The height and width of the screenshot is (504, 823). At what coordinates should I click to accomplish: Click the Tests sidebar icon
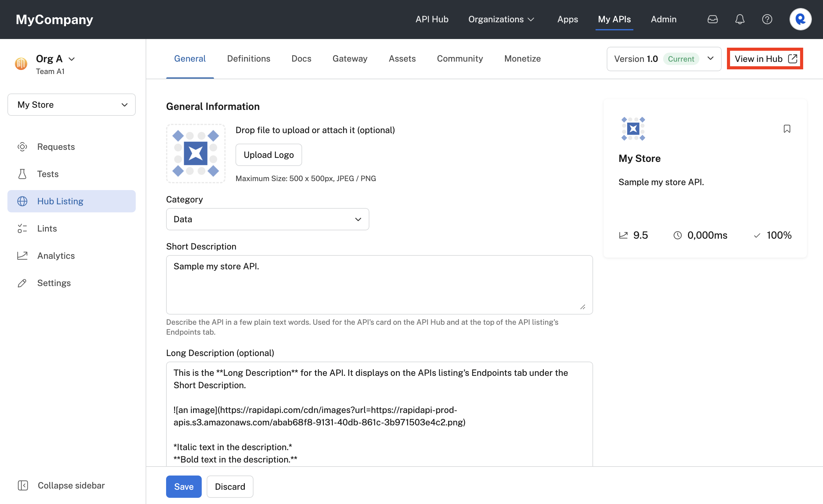22,173
